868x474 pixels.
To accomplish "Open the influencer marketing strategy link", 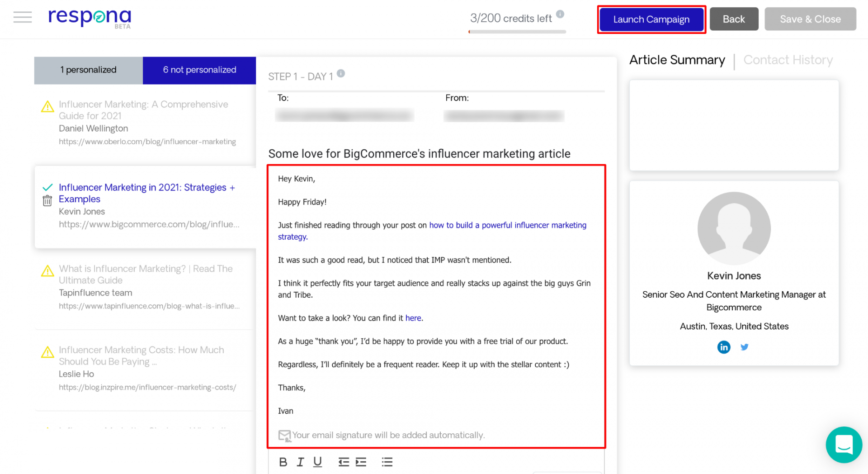I will tap(508, 225).
